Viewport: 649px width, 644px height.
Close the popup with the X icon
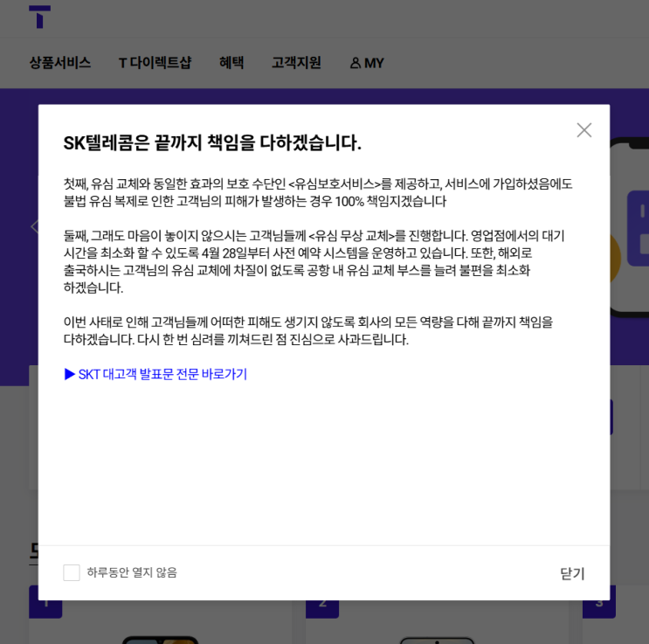[584, 130]
